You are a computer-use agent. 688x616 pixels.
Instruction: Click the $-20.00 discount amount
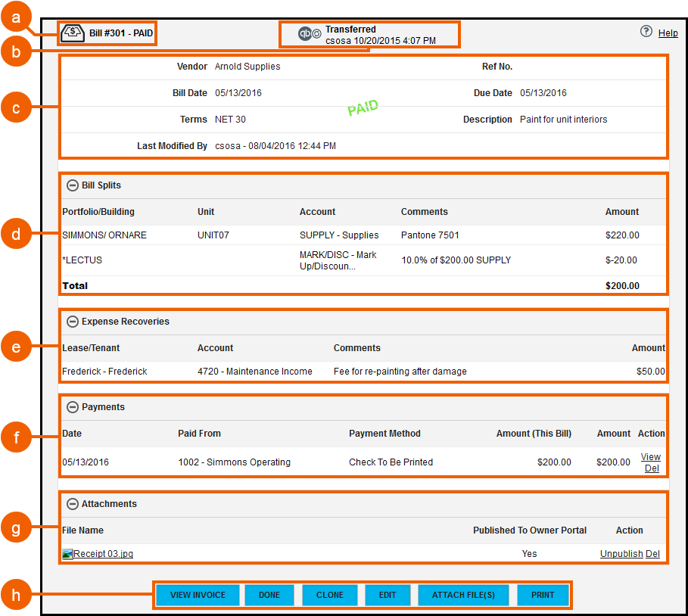pyautogui.click(x=621, y=260)
